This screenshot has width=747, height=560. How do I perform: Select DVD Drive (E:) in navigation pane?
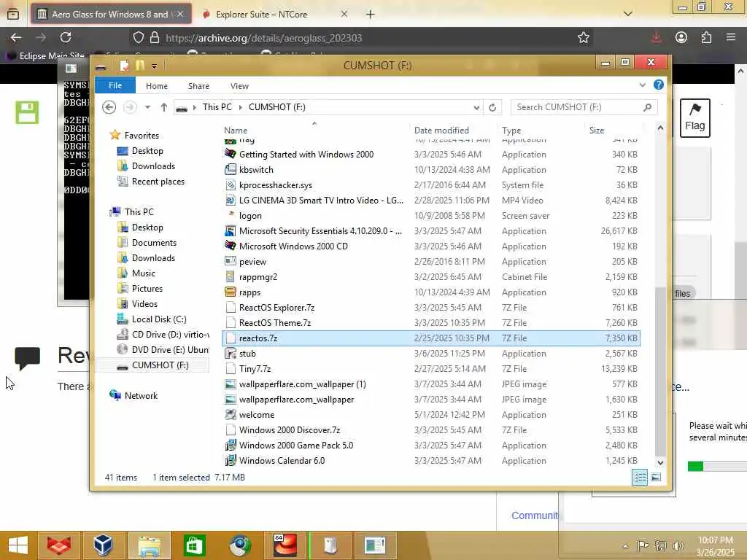click(163, 349)
